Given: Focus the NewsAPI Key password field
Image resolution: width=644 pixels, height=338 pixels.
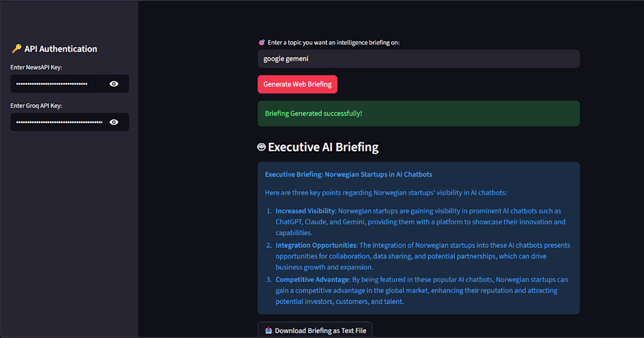Looking at the screenshot, I should tap(59, 84).
